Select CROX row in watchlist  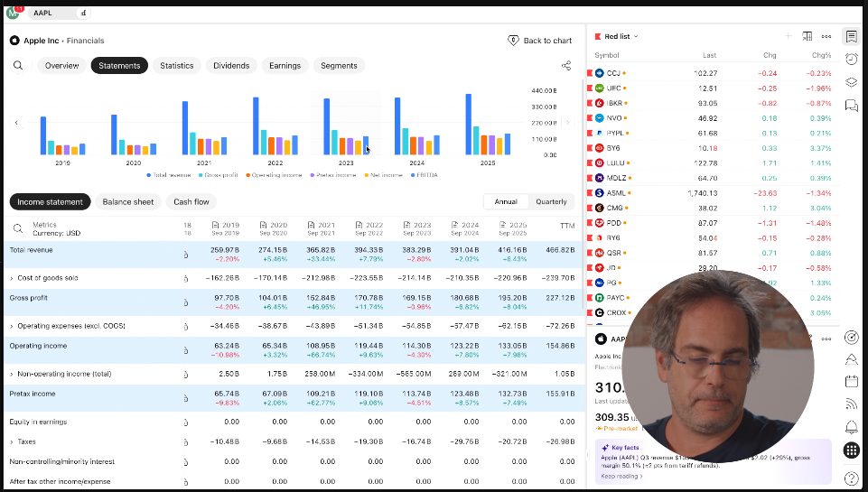point(713,312)
